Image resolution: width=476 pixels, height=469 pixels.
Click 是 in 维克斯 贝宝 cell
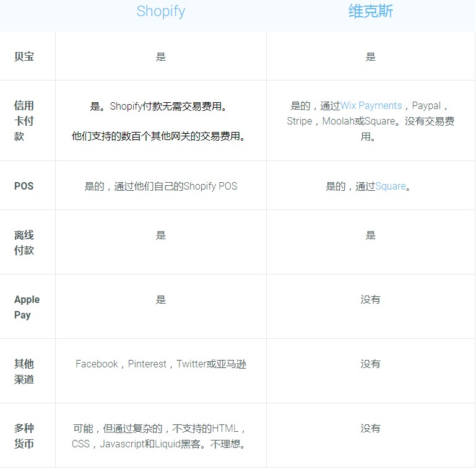pos(370,56)
